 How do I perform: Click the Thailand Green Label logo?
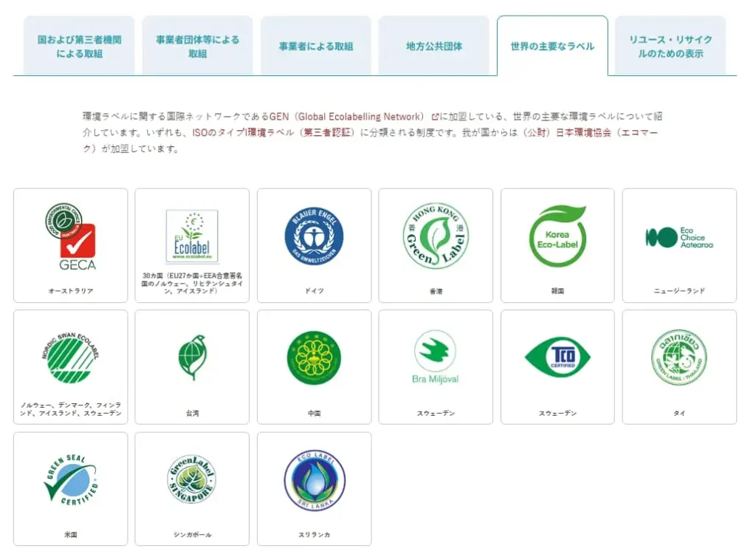click(x=679, y=358)
